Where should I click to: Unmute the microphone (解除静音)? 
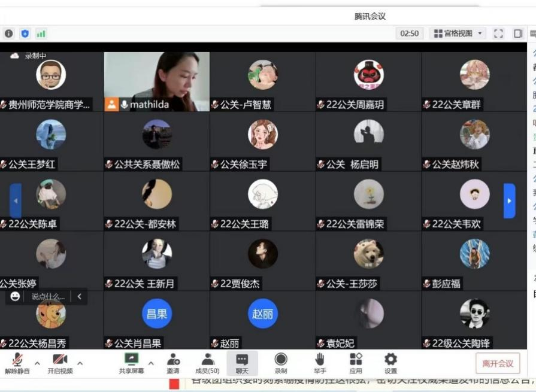pos(17,363)
